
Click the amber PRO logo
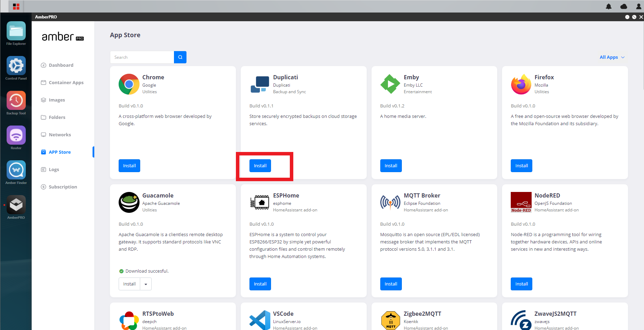(63, 37)
